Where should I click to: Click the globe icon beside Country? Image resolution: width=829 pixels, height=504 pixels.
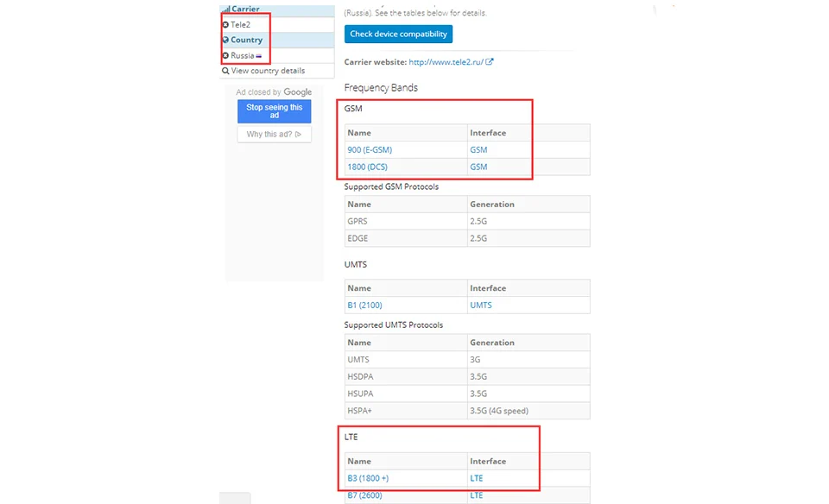click(225, 40)
